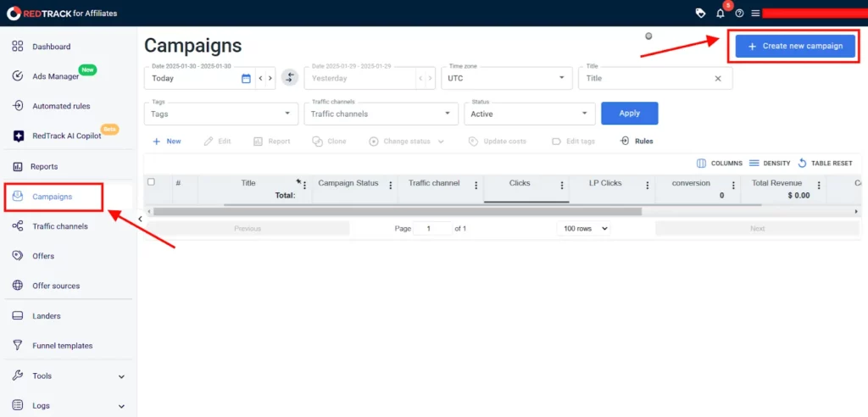Click TABLE RESET
Screen dimensions: 868x417
coord(825,164)
